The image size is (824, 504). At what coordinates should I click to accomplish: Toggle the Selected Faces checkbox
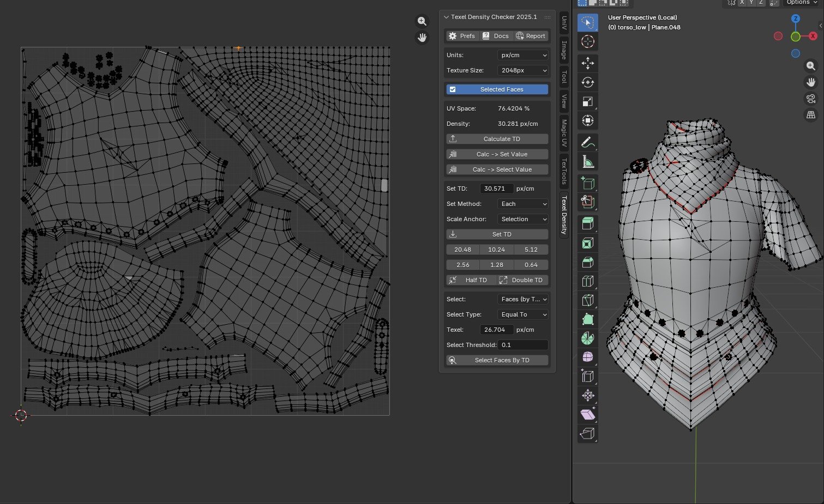453,89
